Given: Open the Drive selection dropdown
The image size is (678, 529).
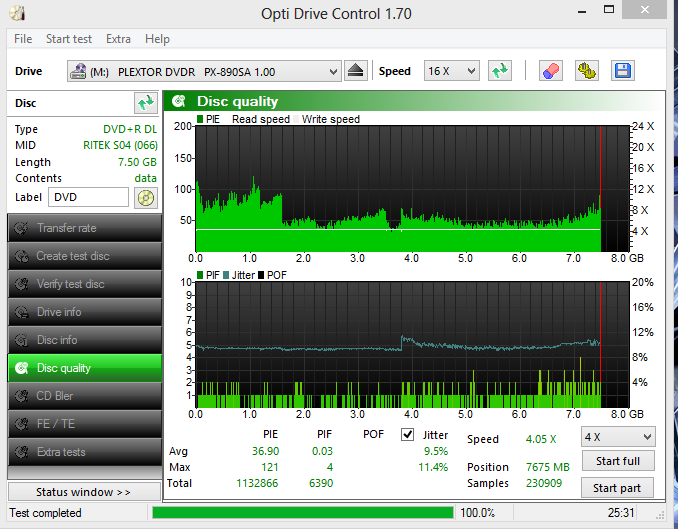Looking at the screenshot, I should tap(204, 71).
